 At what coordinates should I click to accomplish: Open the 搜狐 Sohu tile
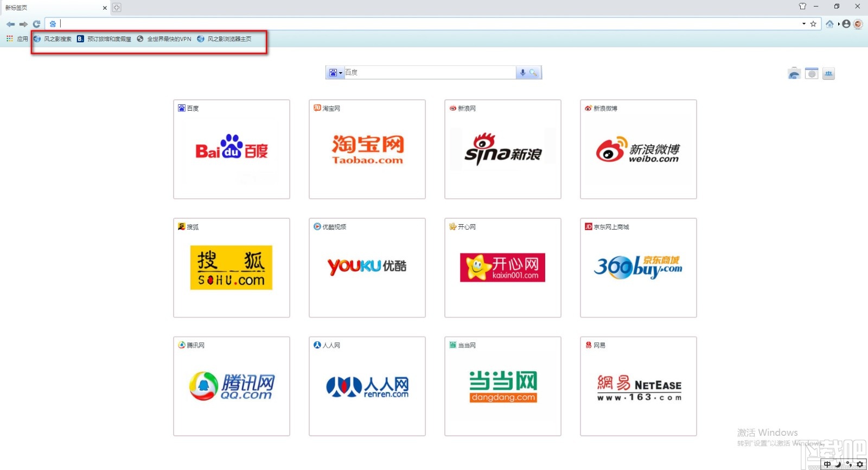click(232, 268)
